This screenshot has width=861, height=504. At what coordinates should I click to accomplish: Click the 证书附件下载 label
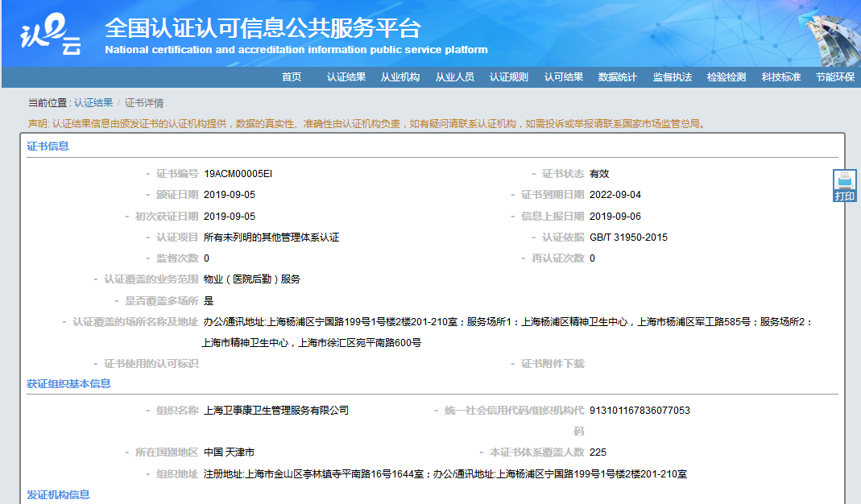point(553,364)
